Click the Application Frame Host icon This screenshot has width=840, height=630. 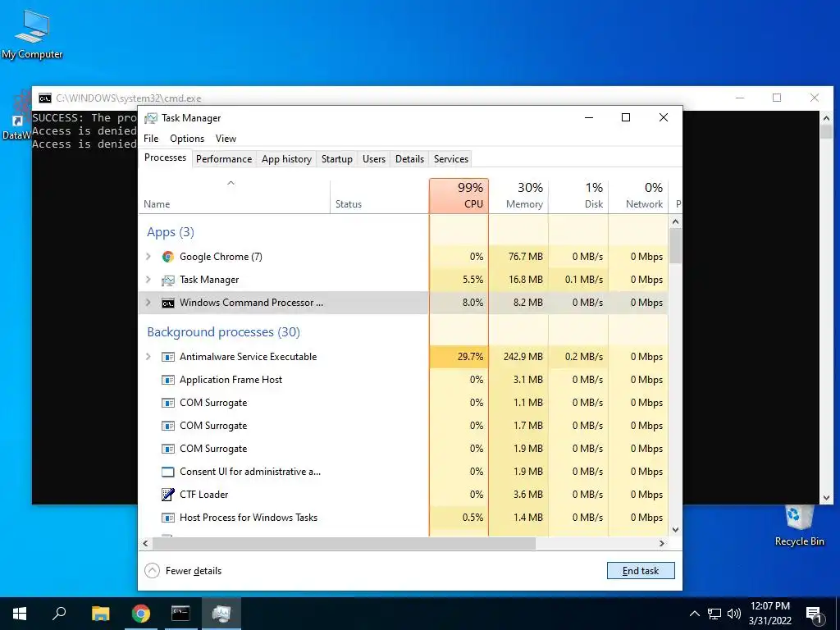point(167,380)
